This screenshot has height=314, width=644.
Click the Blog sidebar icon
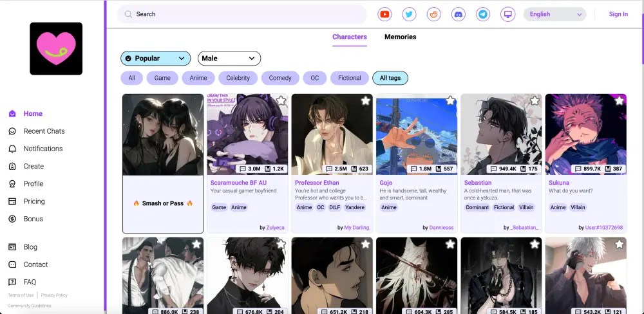[x=12, y=247]
